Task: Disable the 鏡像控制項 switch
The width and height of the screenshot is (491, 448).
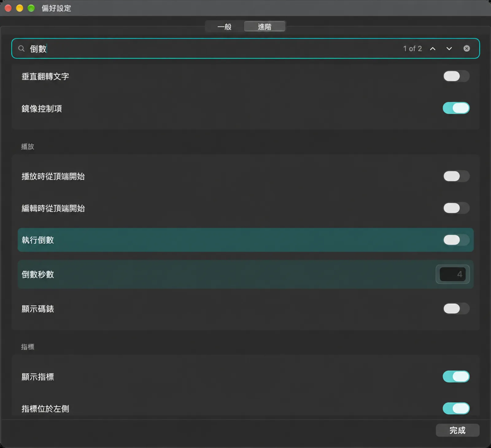Action: coord(456,108)
